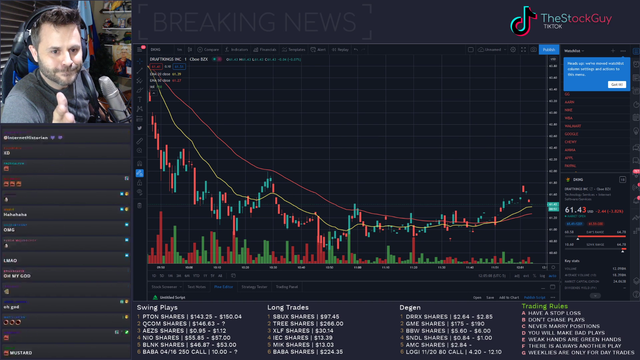Toggle hide all drawings eye
The image size is (640, 360).
140,192
